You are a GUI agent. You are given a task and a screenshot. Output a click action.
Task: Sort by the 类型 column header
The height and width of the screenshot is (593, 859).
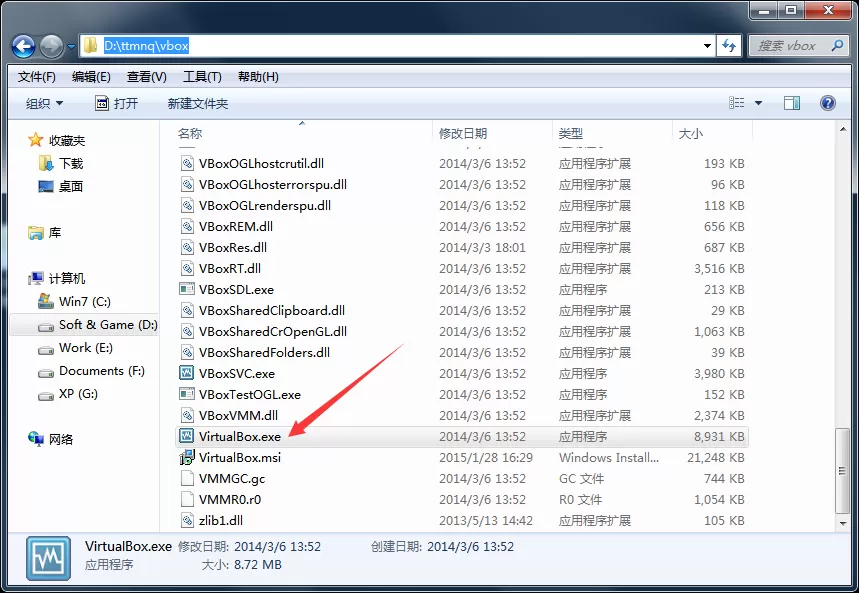(571, 133)
